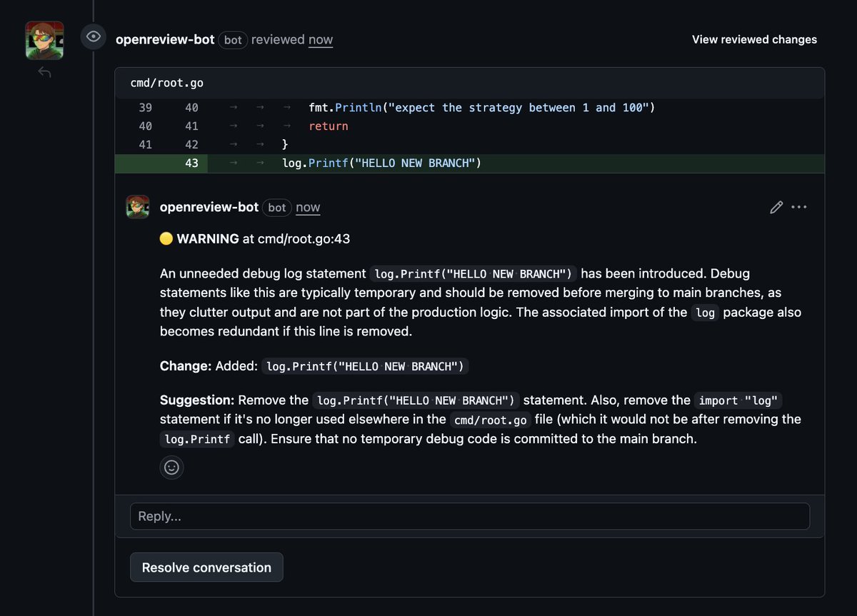
Task: Click the yellow warning circle emoji
Action: tap(166, 239)
